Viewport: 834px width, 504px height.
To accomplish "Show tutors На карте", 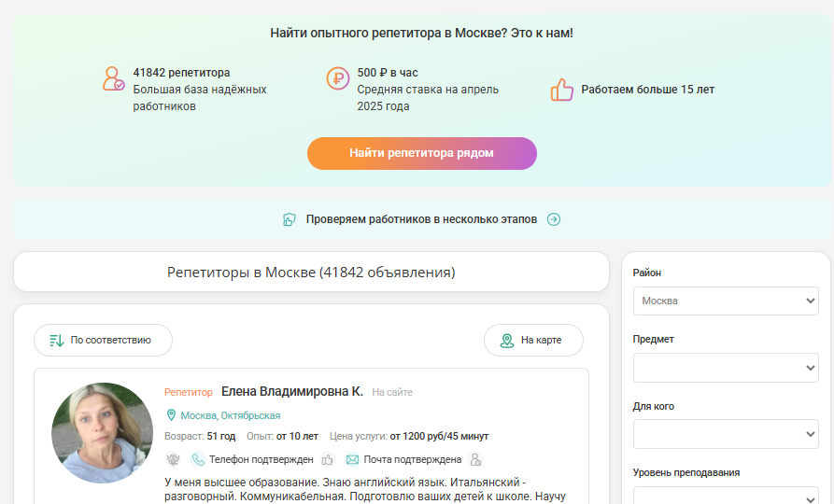I will pos(533,341).
